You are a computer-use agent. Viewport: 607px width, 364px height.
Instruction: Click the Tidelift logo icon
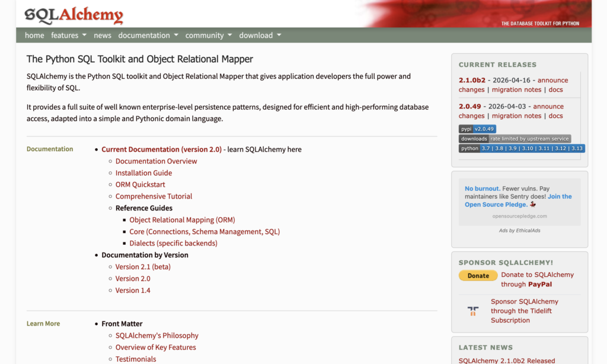(x=472, y=311)
